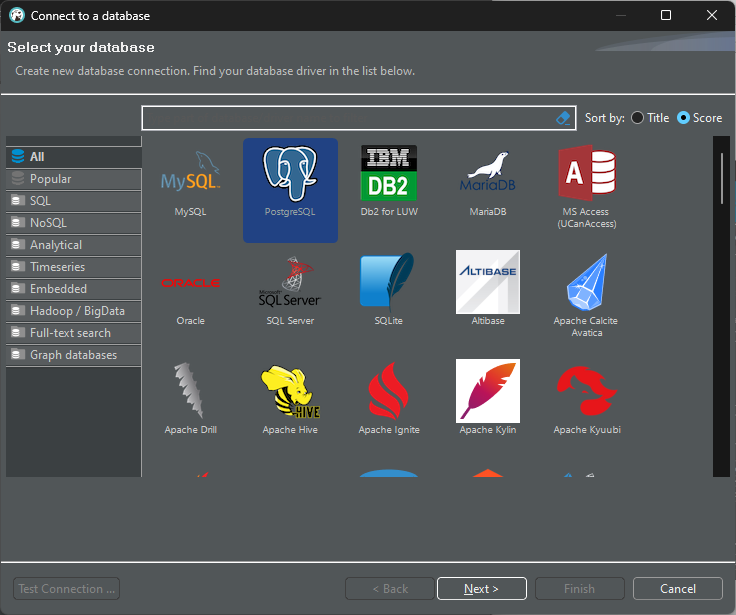Maximize the Connect to a database window
The height and width of the screenshot is (615, 736).
pyautogui.click(x=666, y=15)
